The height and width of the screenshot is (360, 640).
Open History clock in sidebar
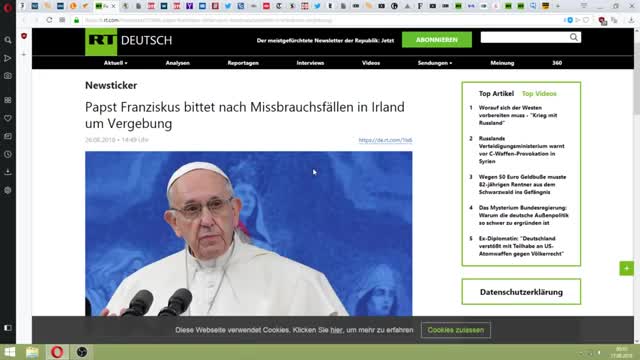(x=8, y=154)
